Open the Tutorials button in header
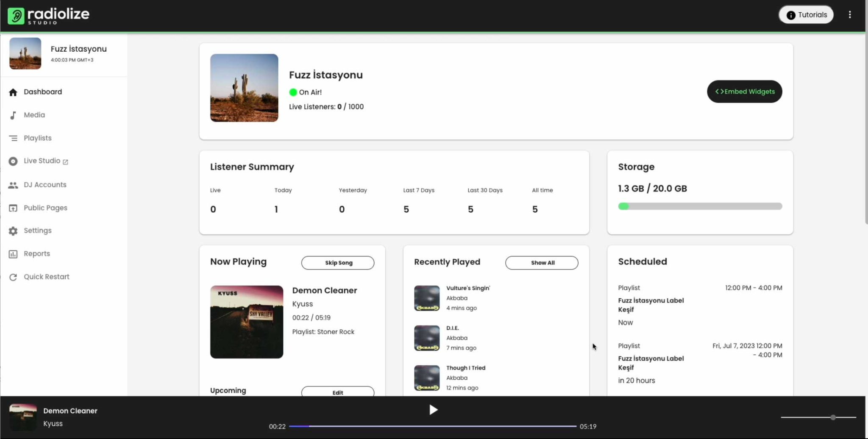Image resolution: width=868 pixels, height=439 pixels. pos(806,15)
